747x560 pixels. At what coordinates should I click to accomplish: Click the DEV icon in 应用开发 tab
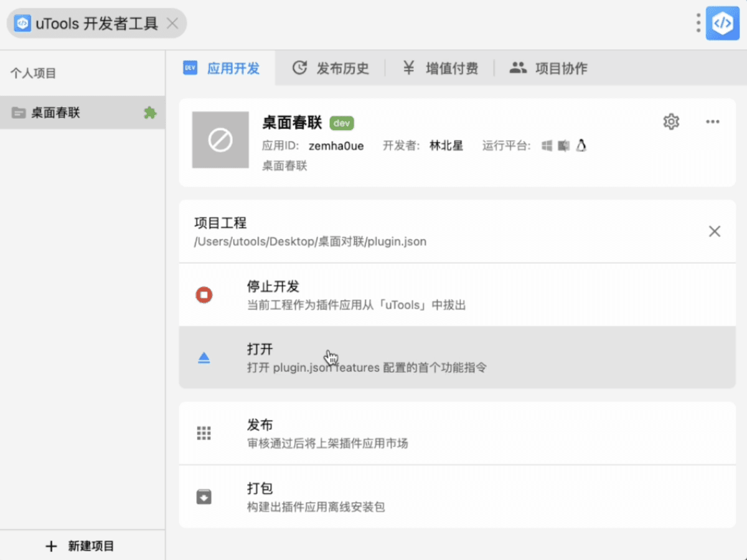click(x=190, y=68)
